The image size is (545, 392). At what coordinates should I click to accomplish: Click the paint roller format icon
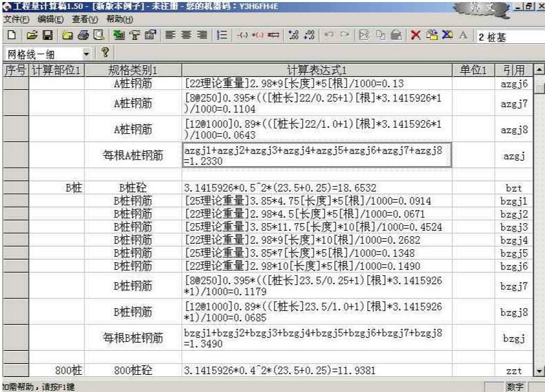click(x=135, y=35)
